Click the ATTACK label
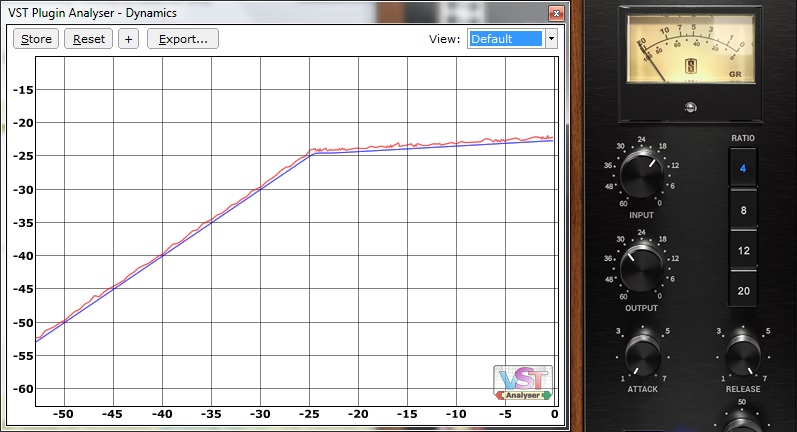Image resolution: width=797 pixels, height=432 pixels. [x=642, y=389]
